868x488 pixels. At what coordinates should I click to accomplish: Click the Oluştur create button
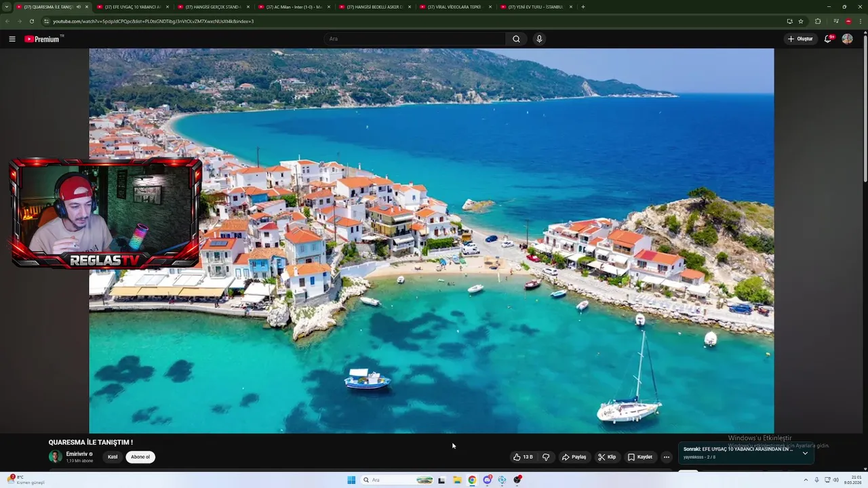pyautogui.click(x=800, y=39)
